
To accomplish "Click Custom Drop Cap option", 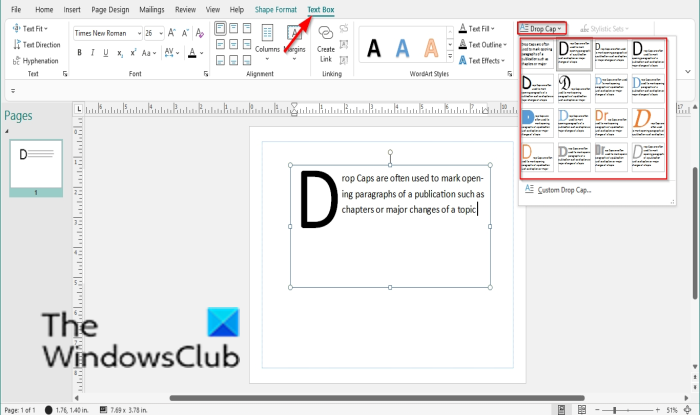I will click(x=564, y=190).
